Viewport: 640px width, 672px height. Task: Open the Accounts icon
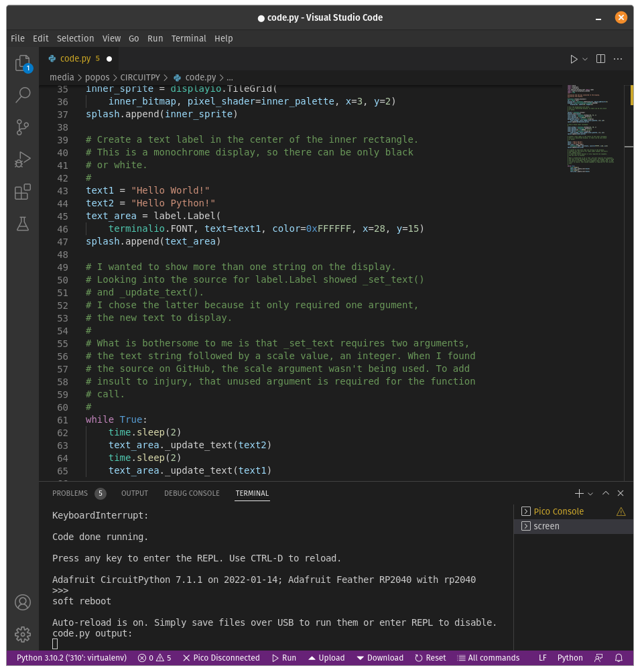(23, 602)
